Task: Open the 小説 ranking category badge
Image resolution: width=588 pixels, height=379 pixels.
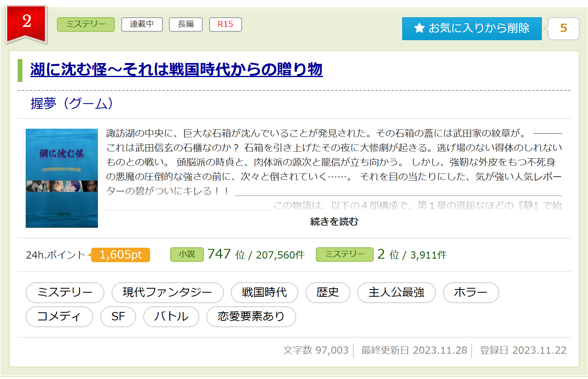Action: pyautogui.click(x=187, y=255)
